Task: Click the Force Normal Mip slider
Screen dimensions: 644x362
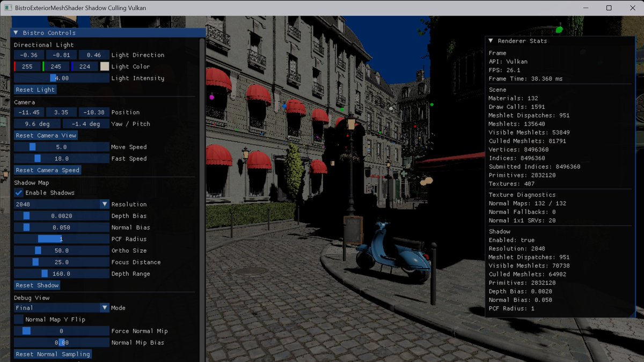Action: pos(62,331)
